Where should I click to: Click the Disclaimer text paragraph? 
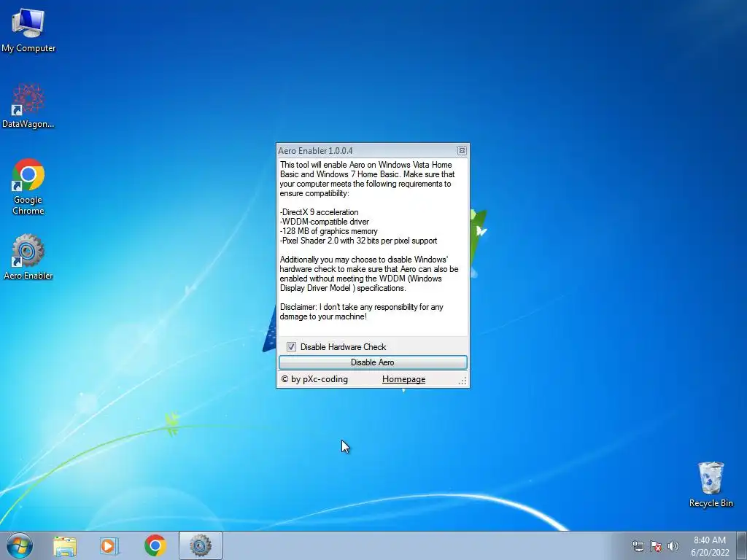(362, 311)
